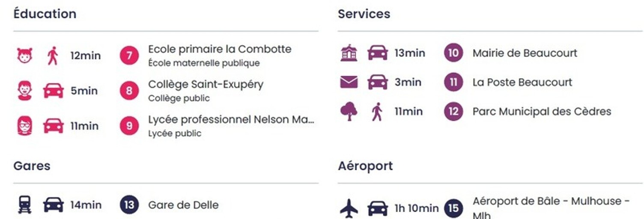644x219 pixels.
Task: Click Gare de Delle entry
Action: tap(183, 205)
